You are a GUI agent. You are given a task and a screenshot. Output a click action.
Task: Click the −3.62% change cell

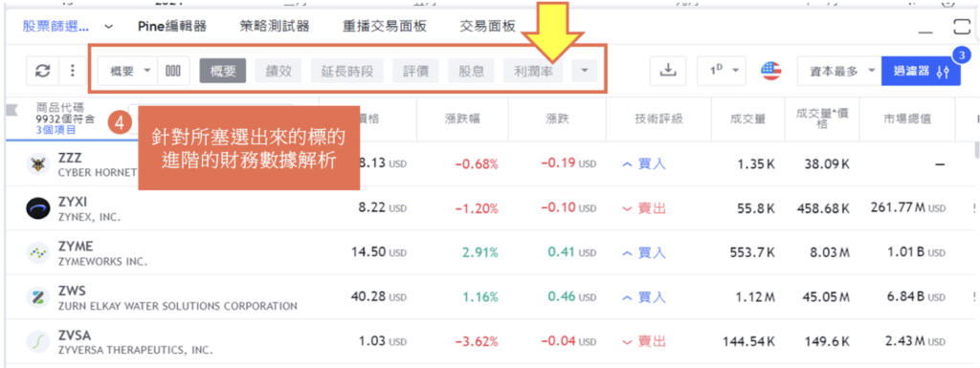(x=477, y=341)
